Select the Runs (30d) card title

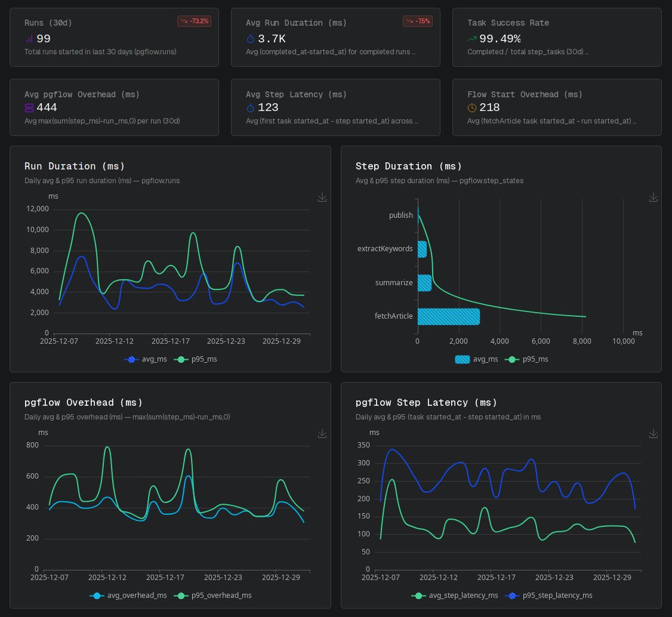click(x=48, y=23)
